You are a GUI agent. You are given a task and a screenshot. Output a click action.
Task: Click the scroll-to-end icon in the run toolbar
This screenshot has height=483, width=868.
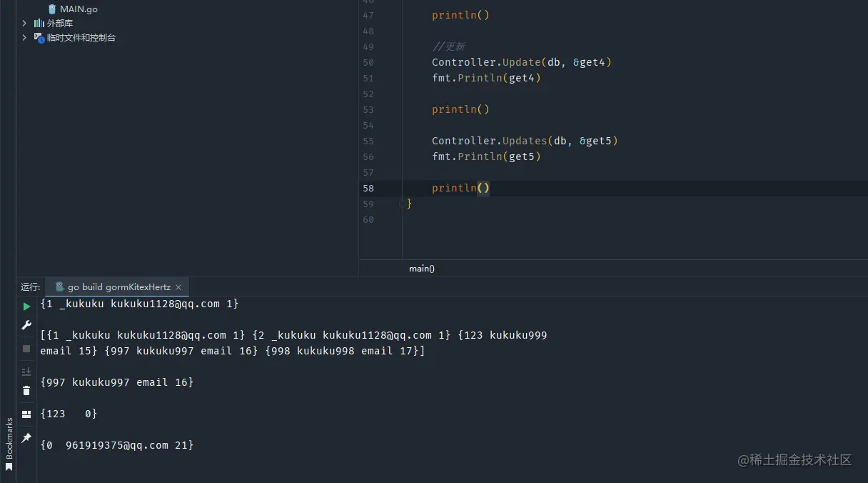coord(26,372)
